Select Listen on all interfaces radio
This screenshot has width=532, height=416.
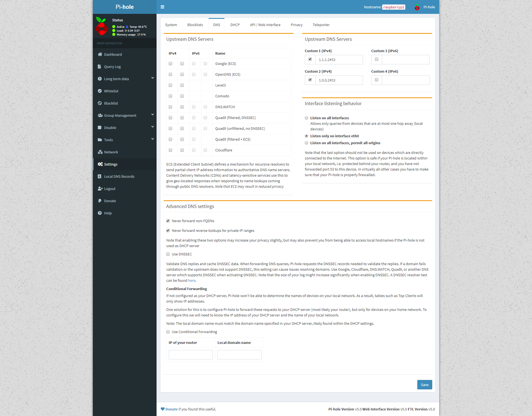pos(306,118)
